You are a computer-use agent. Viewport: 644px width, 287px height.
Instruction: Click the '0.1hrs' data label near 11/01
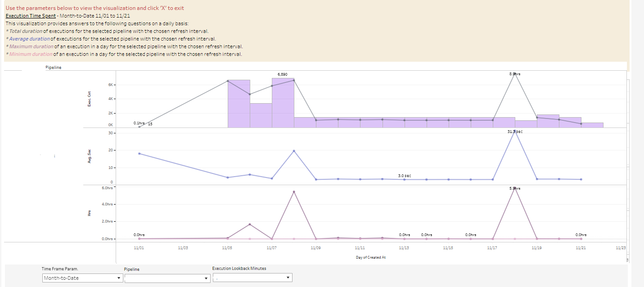click(139, 123)
